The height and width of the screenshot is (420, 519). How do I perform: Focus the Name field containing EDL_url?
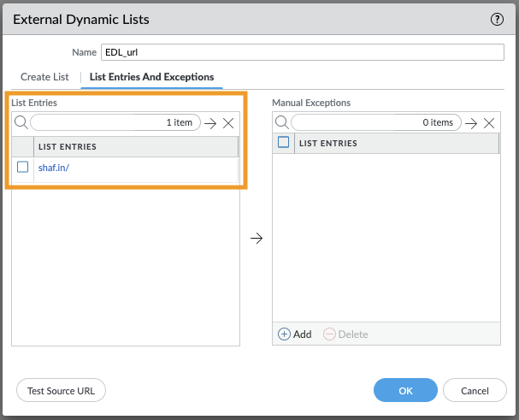pos(302,51)
